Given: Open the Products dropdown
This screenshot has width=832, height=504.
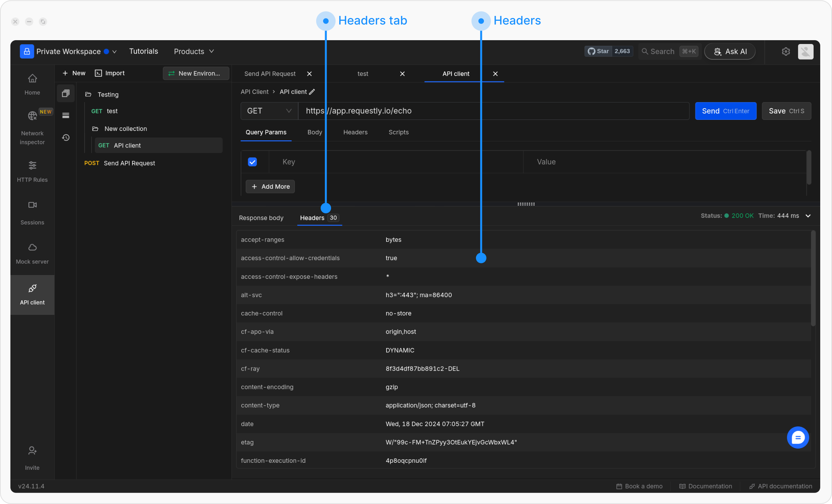Looking at the screenshot, I should click(193, 51).
